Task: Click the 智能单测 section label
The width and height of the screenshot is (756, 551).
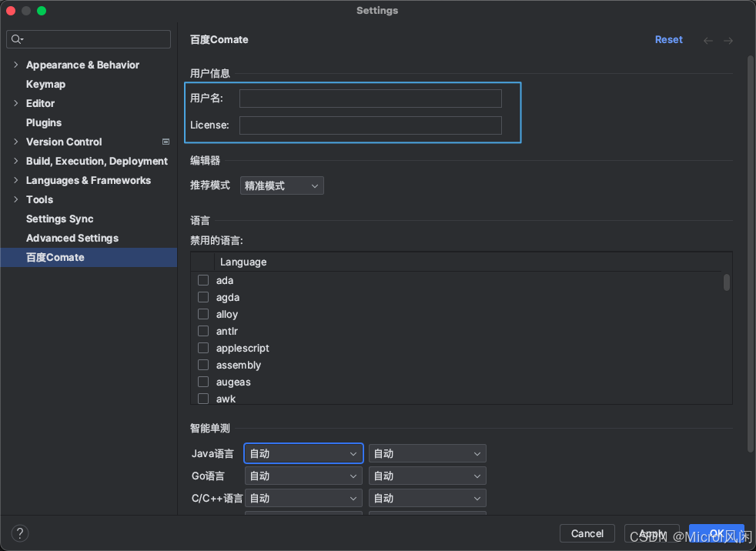Action: [209, 428]
